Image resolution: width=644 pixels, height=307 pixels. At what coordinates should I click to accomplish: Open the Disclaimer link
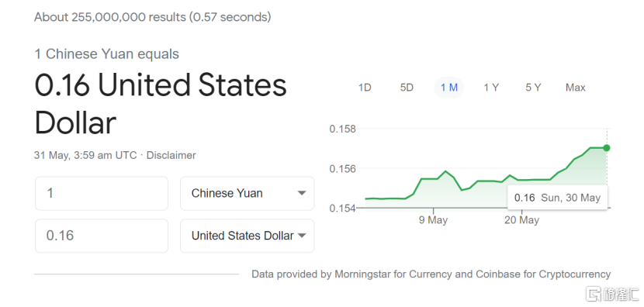coord(171,156)
